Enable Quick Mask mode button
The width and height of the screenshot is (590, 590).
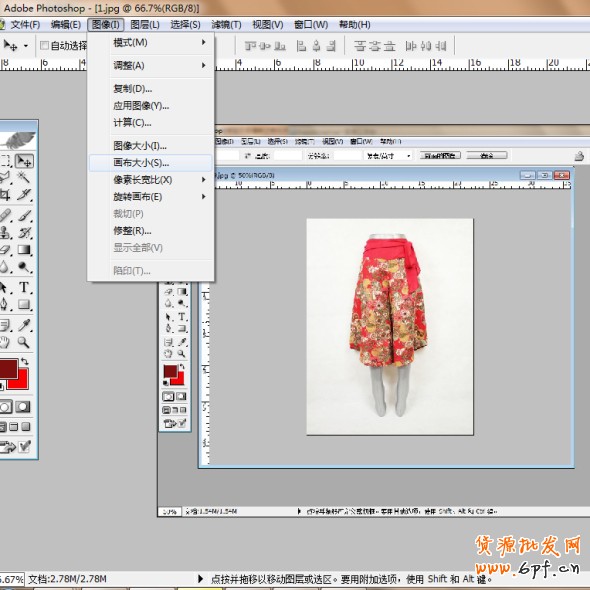[23, 407]
